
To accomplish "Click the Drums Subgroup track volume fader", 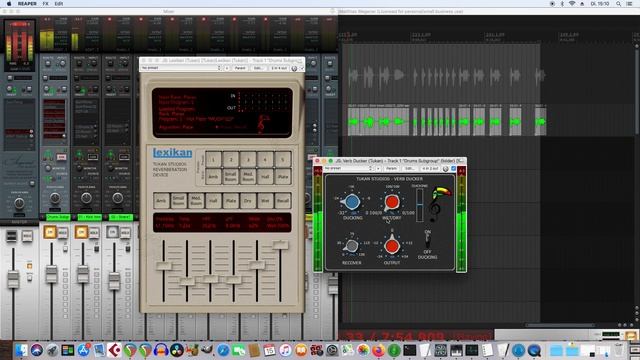I will (51, 274).
